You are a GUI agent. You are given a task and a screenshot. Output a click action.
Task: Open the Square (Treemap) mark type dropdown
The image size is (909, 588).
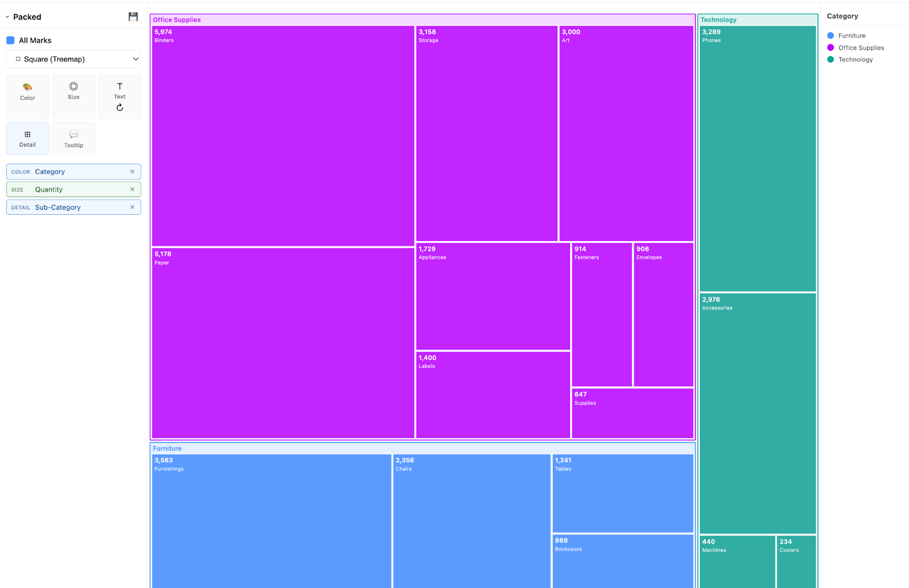[74, 59]
